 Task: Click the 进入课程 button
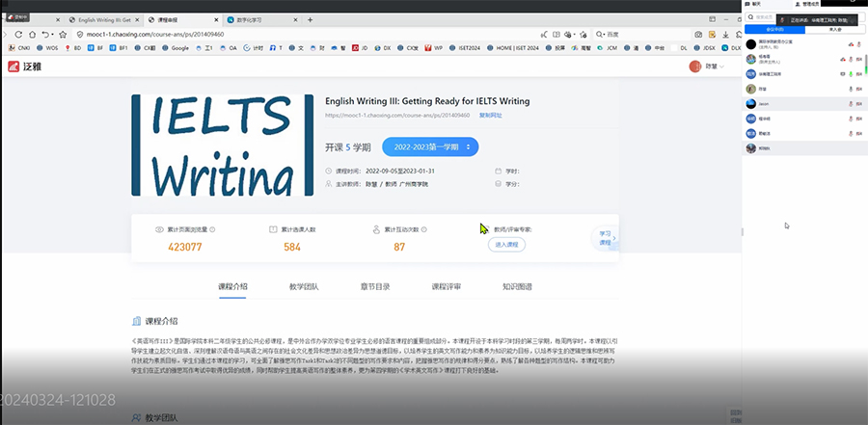(x=506, y=245)
